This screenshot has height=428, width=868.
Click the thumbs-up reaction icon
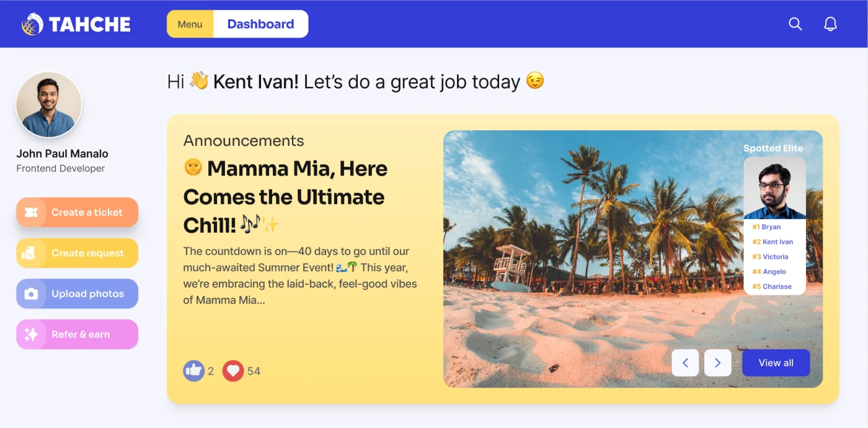pos(193,371)
